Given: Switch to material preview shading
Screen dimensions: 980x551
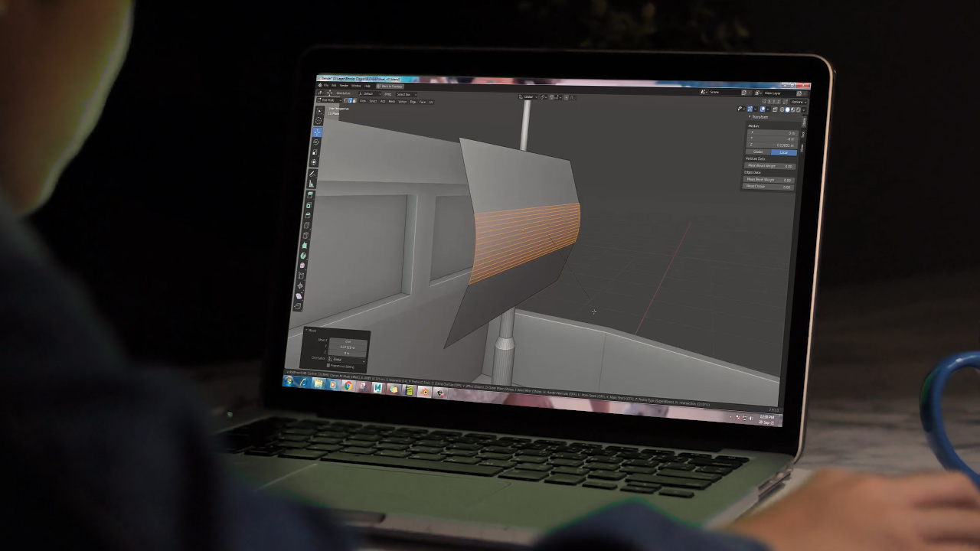Looking at the screenshot, I should coord(792,109).
